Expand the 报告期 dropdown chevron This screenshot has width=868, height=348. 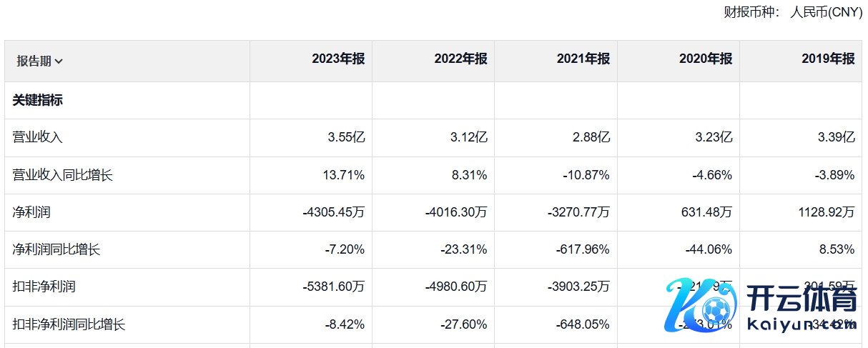point(59,61)
